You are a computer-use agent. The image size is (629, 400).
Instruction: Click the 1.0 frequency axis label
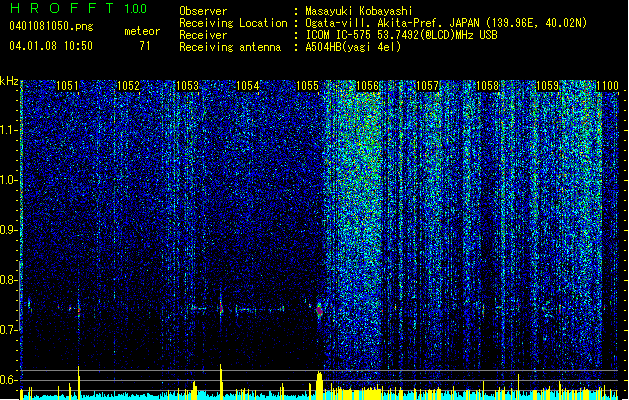click(x=9, y=180)
